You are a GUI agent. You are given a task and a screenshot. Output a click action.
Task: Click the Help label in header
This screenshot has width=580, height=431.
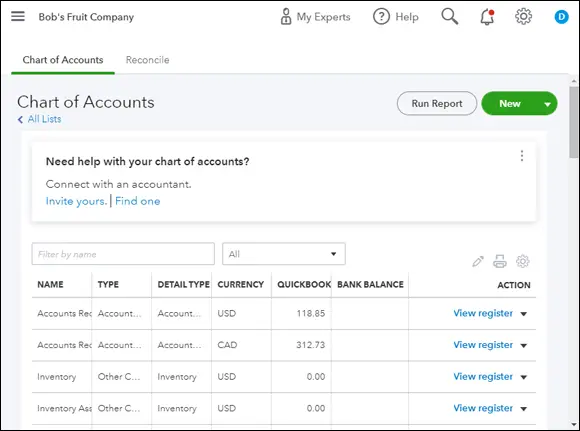[407, 17]
